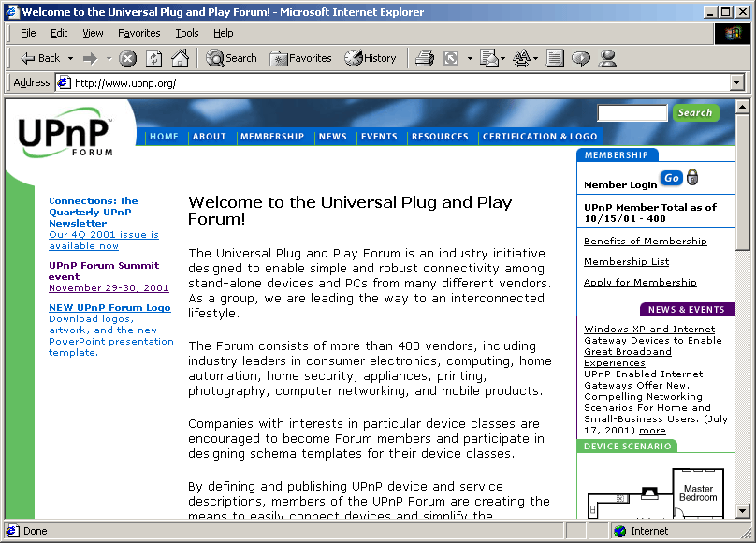This screenshot has width=756, height=543.
Task: Select NEWS in the site navigation bar
Action: [333, 137]
